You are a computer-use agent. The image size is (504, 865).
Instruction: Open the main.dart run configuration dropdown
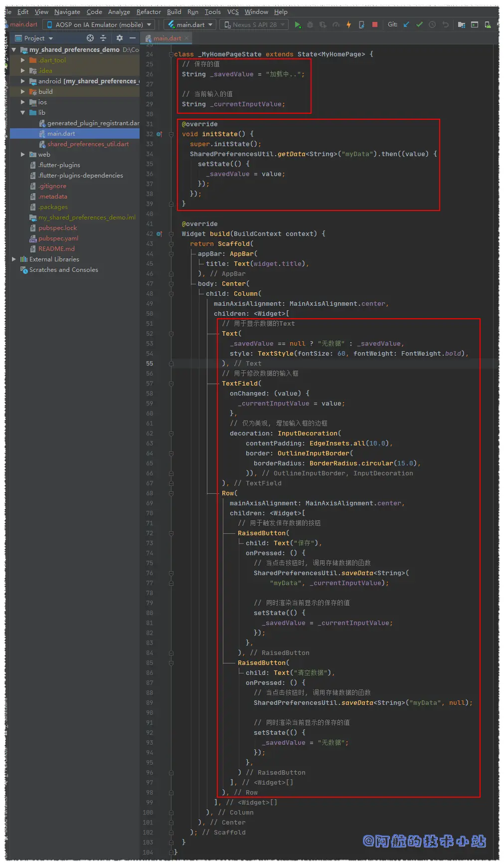pyautogui.click(x=190, y=24)
